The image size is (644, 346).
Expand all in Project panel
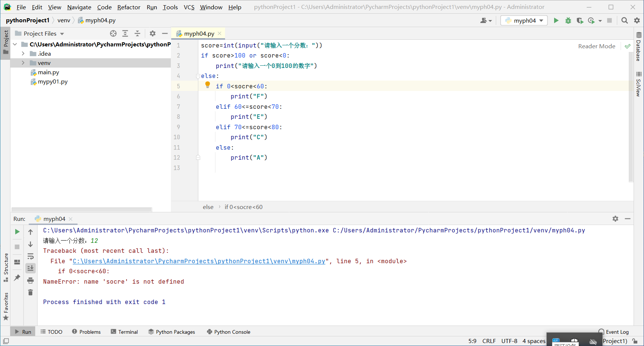pos(125,33)
